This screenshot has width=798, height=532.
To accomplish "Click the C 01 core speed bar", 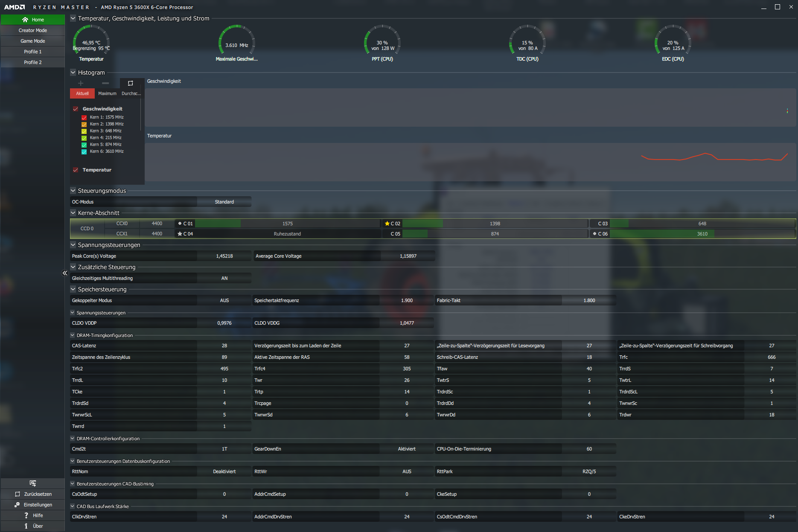I will [287, 224].
